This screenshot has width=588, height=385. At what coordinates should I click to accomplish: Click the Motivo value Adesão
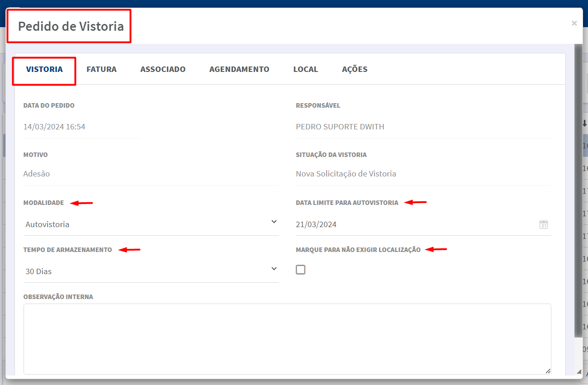37,174
